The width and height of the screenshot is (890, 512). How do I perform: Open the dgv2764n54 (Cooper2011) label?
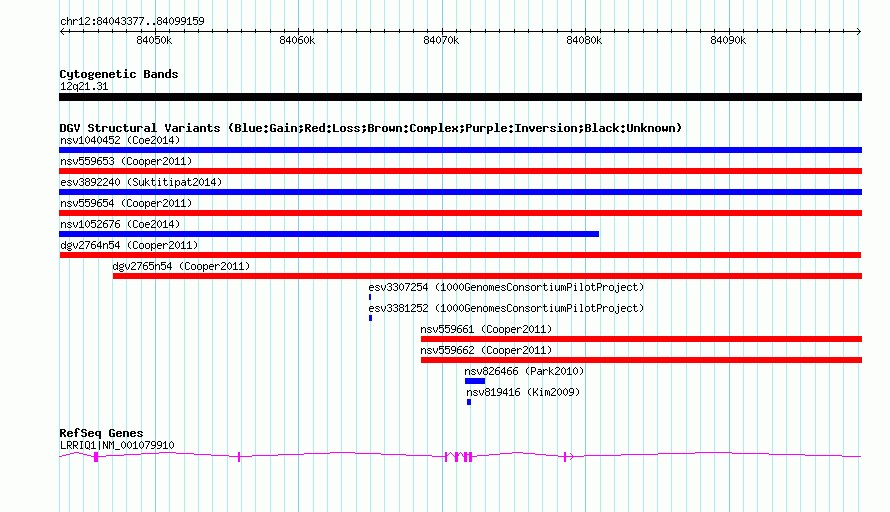tap(129, 245)
